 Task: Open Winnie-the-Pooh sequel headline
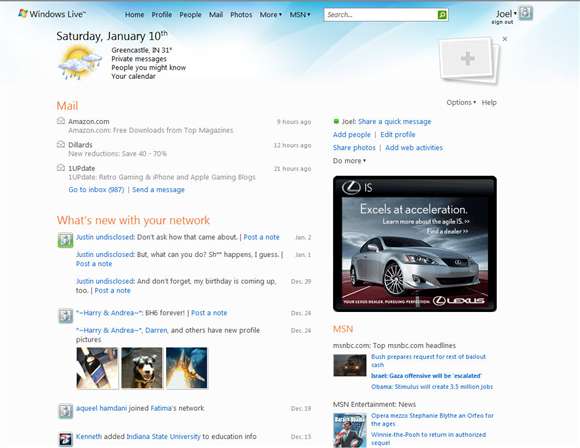pyautogui.click(x=428, y=438)
